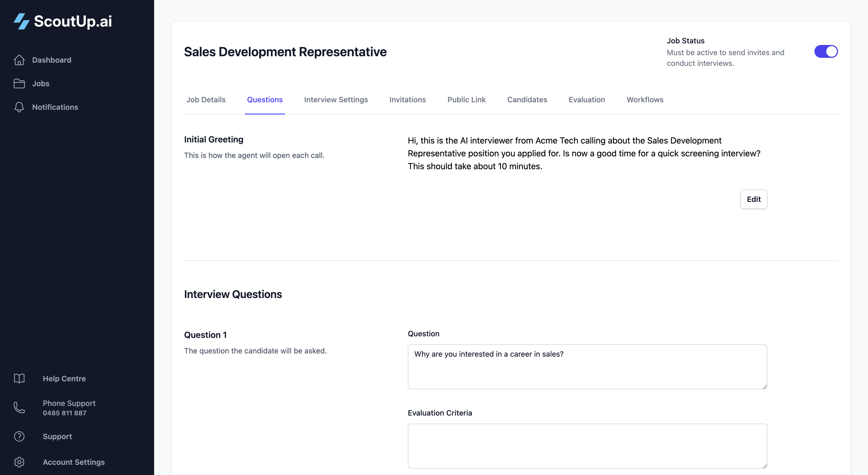Select the Public Link tab
Screen dimensions: 868x475
[x=466, y=100]
